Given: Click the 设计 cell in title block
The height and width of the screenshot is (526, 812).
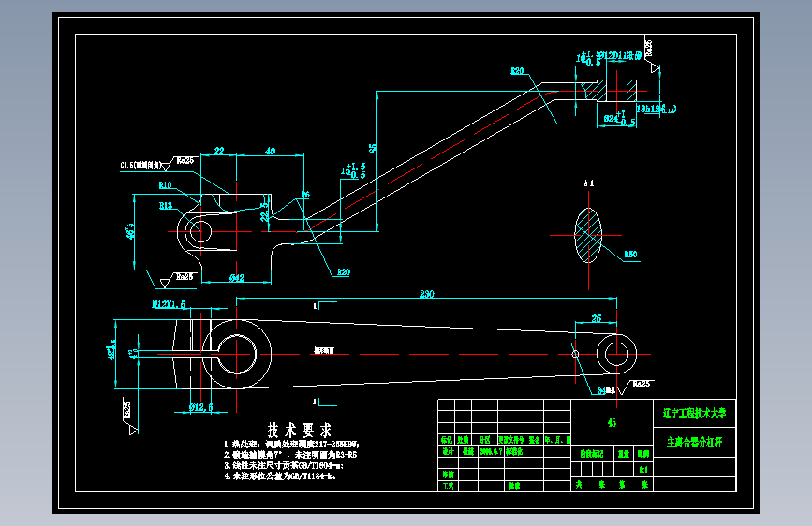Looking at the screenshot, I should pos(448,451).
